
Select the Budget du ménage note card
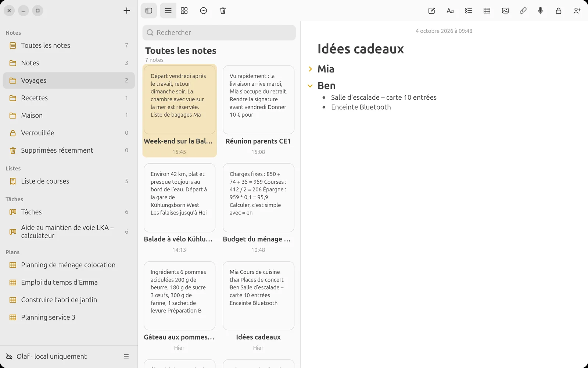coord(258,209)
